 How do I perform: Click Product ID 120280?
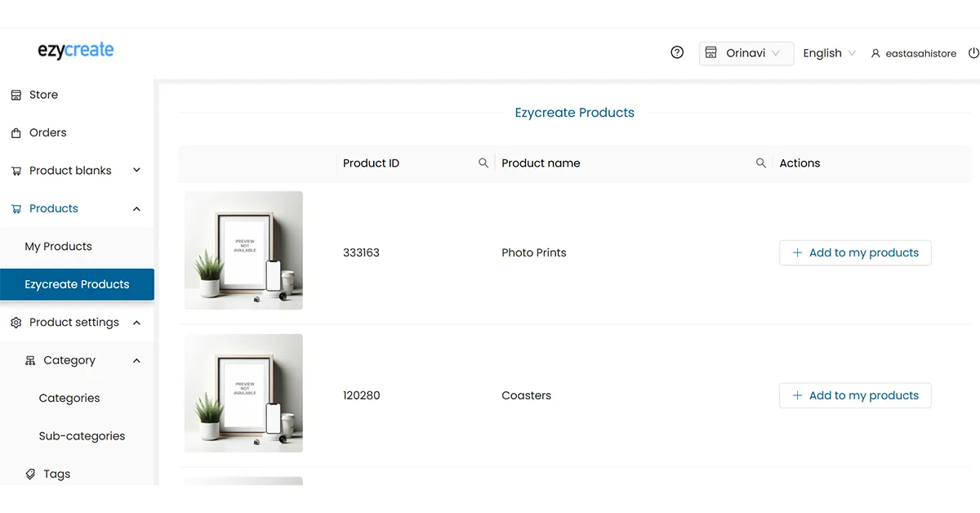(x=361, y=395)
